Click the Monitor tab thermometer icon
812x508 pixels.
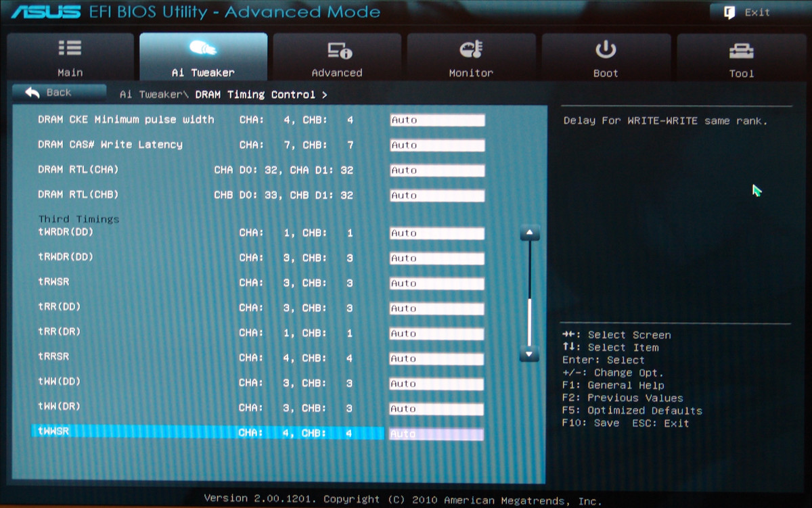tap(471, 49)
